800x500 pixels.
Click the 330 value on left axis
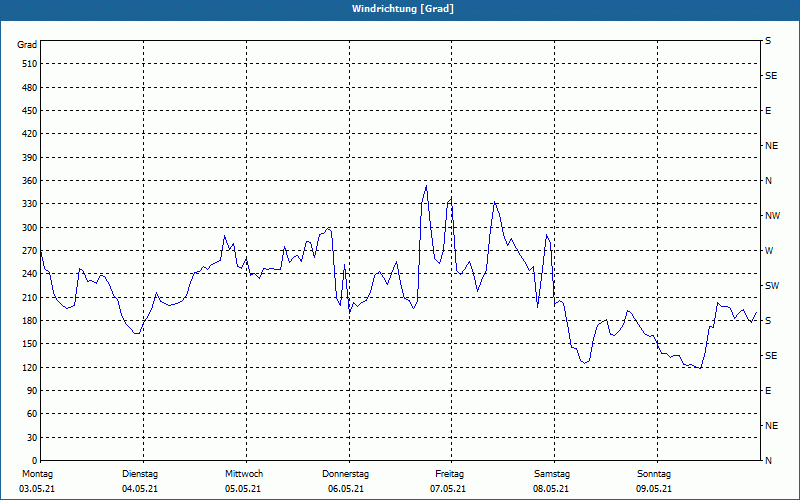coord(30,204)
